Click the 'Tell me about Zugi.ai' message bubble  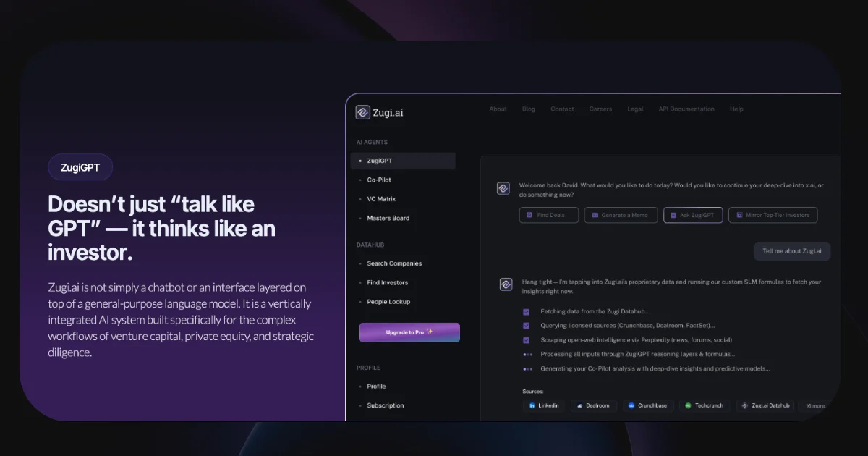pyautogui.click(x=792, y=251)
